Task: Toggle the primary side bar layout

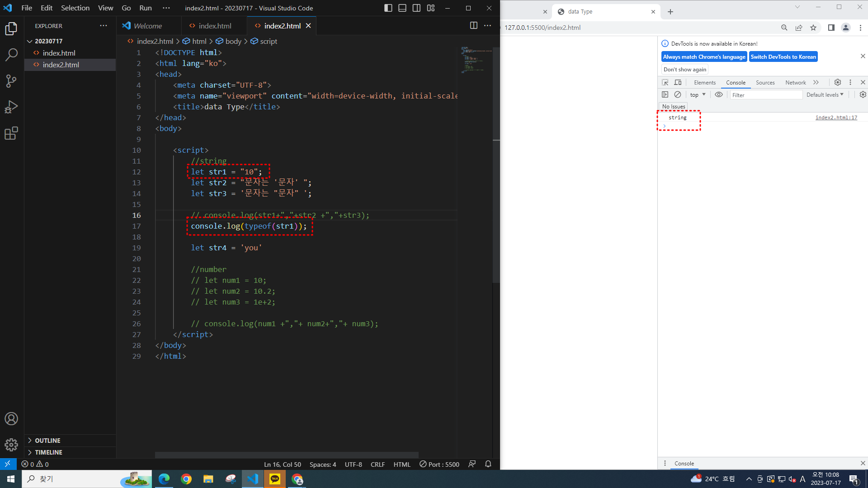Action: (x=388, y=8)
